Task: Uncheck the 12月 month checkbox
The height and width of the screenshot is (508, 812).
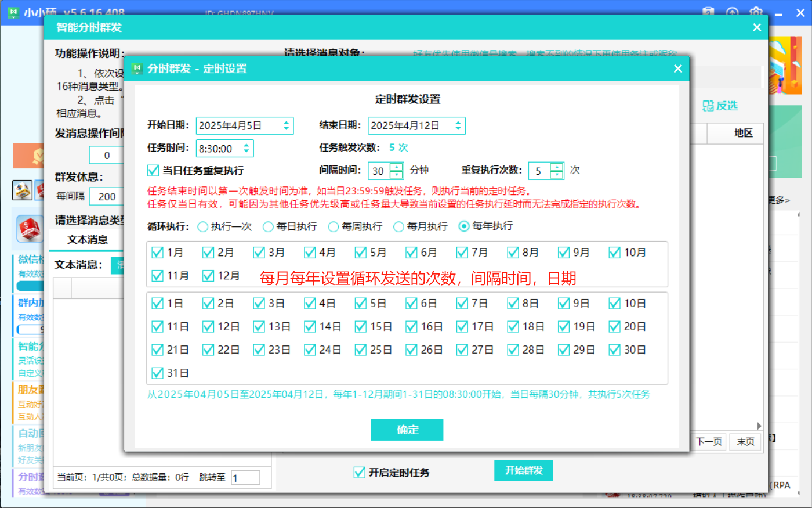Action: (208, 276)
